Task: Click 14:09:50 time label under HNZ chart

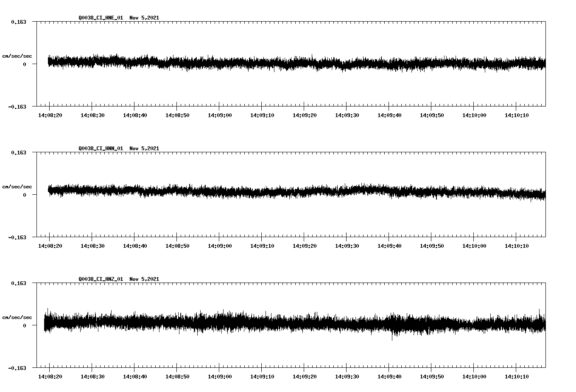Action: coord(432,376)
